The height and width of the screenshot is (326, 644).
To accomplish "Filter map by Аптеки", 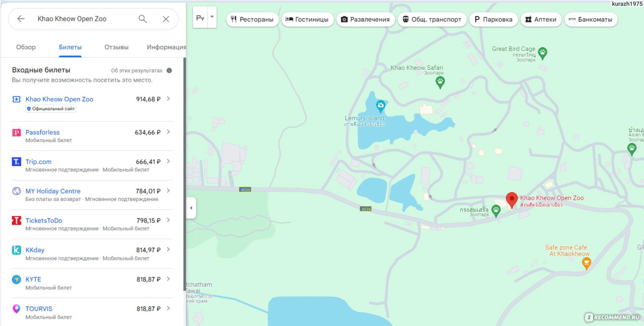I will (541, 19).
